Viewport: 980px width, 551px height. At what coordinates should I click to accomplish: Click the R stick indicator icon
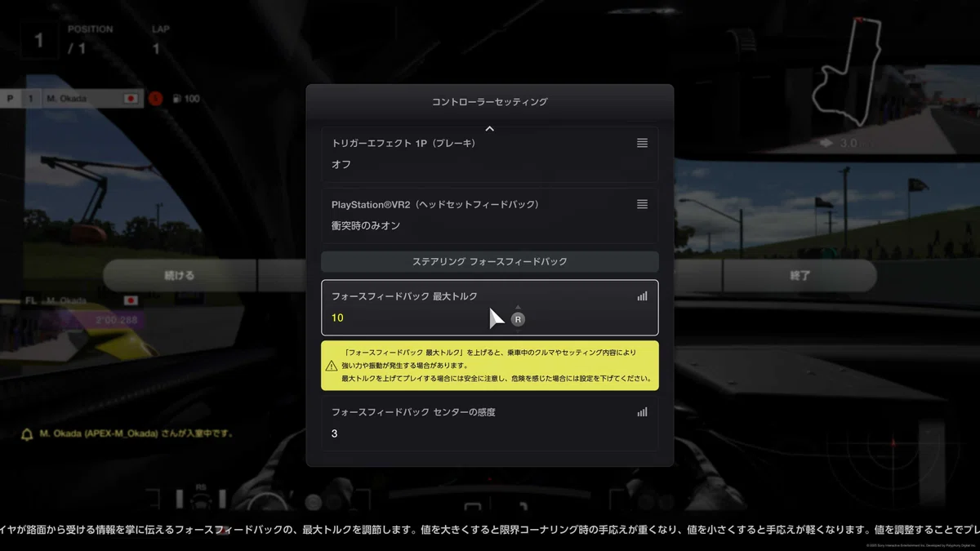[518, 319]
